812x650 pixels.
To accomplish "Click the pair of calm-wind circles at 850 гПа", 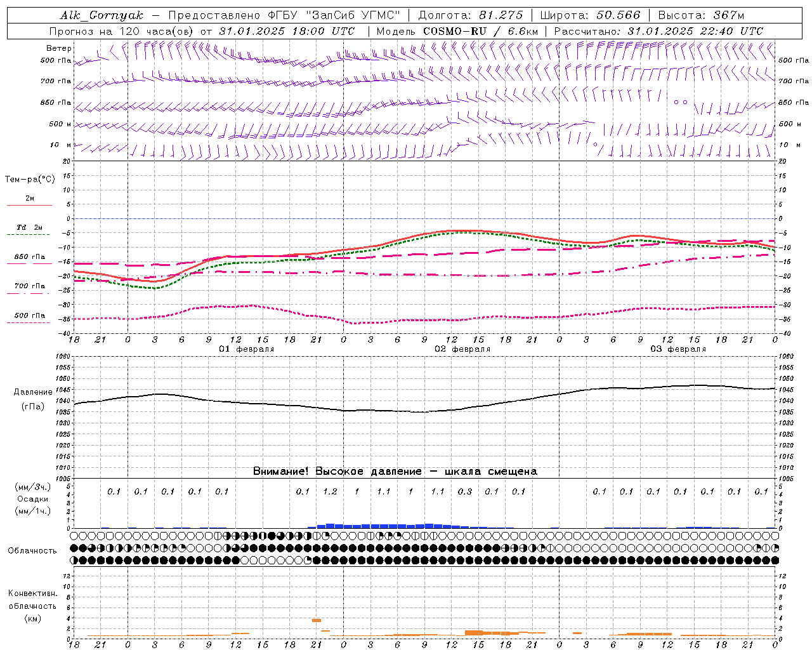I will coord(681,102).
